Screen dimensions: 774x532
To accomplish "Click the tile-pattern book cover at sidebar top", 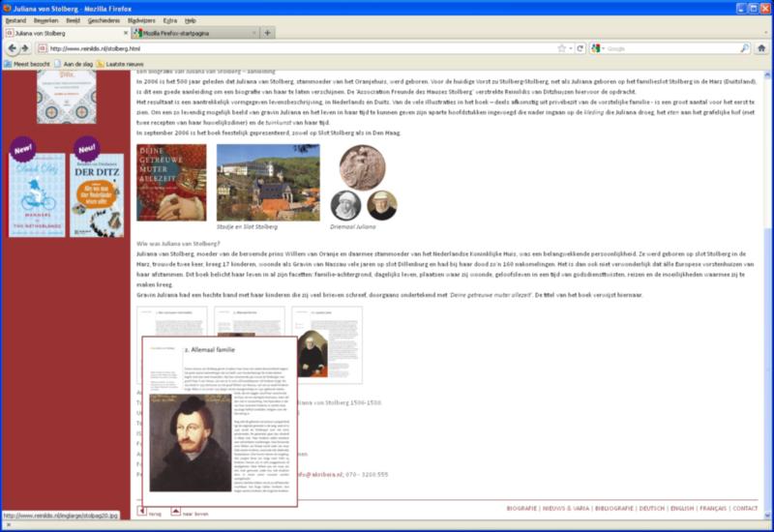I will tap(66, 97).
